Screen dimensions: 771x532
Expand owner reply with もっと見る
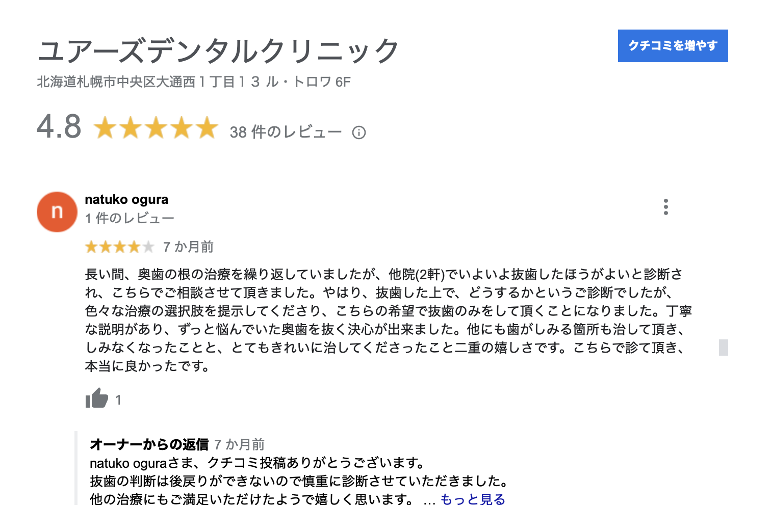tap(473, 499)
